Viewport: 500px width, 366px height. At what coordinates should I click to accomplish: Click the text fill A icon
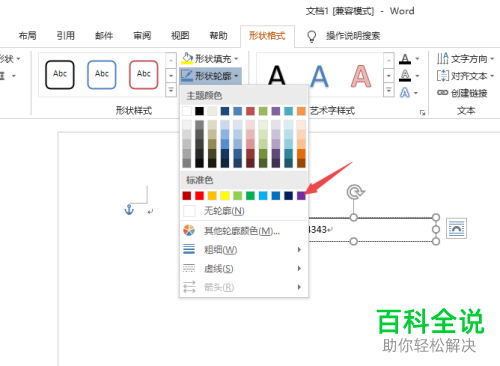[405, 59]
